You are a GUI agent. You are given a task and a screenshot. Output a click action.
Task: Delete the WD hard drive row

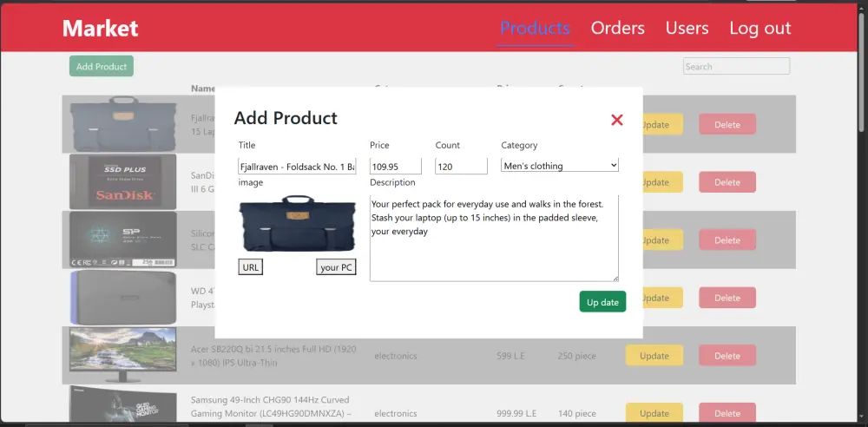727,298
